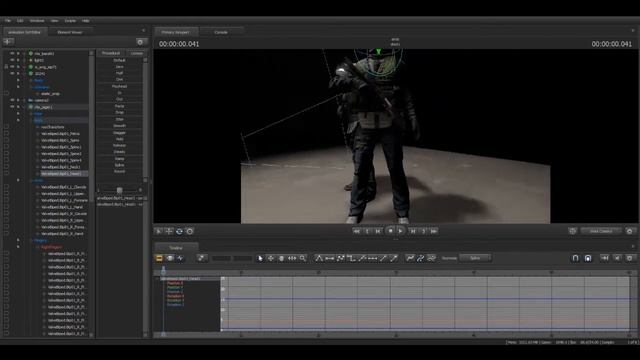Image resolution: width=640 pixels, height=360 pixels.
Task: Toggle lock icon on third animation set
Action: click(x=6, y=67)
